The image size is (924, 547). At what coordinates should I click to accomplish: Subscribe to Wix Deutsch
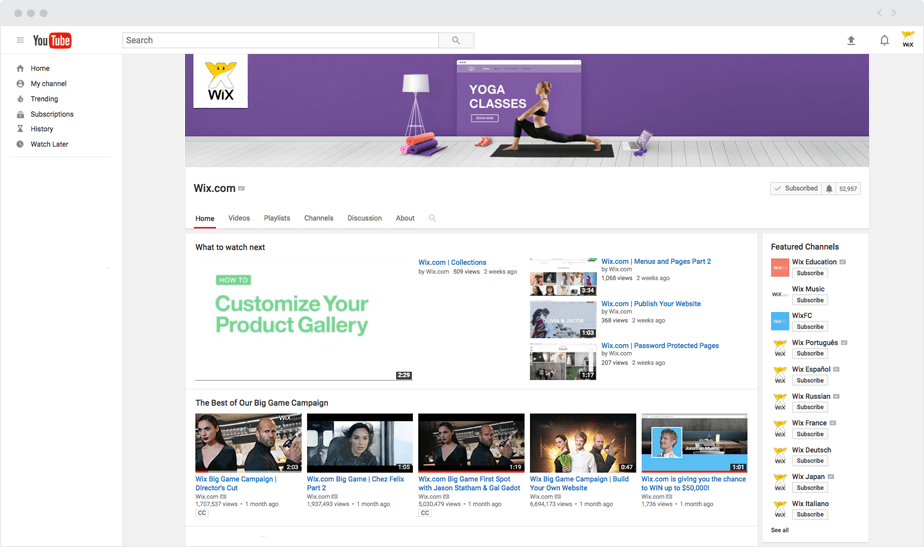pos(810,461)
